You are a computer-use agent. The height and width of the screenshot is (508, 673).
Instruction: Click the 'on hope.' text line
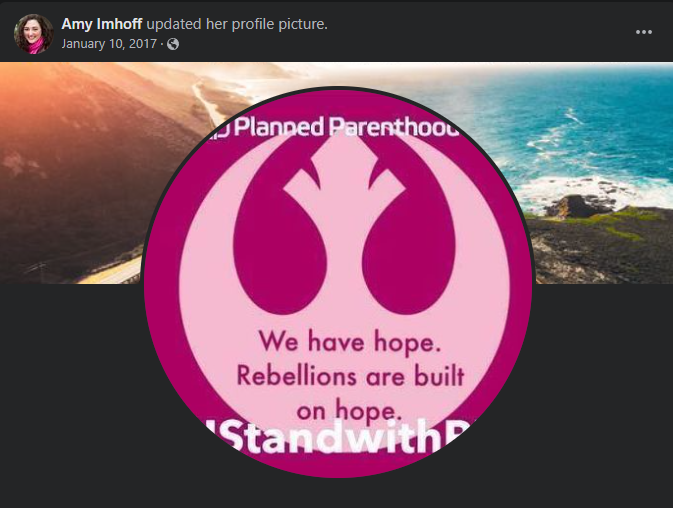(x=349, y=411)
